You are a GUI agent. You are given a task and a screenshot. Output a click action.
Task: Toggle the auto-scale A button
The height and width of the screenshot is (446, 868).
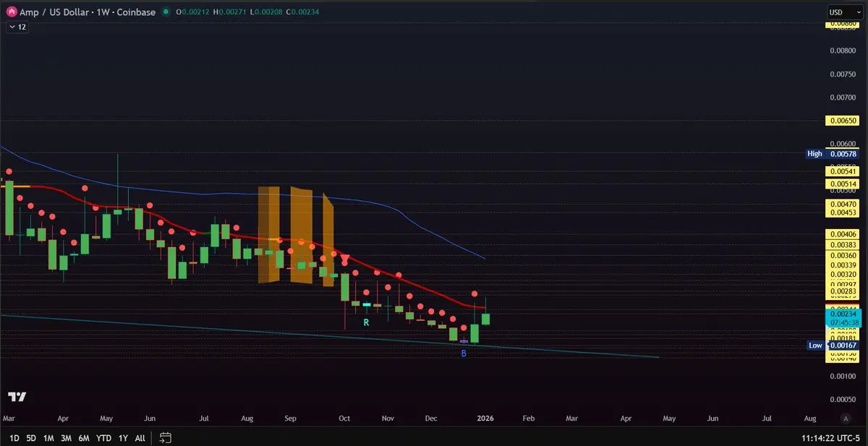pos(846,419)
